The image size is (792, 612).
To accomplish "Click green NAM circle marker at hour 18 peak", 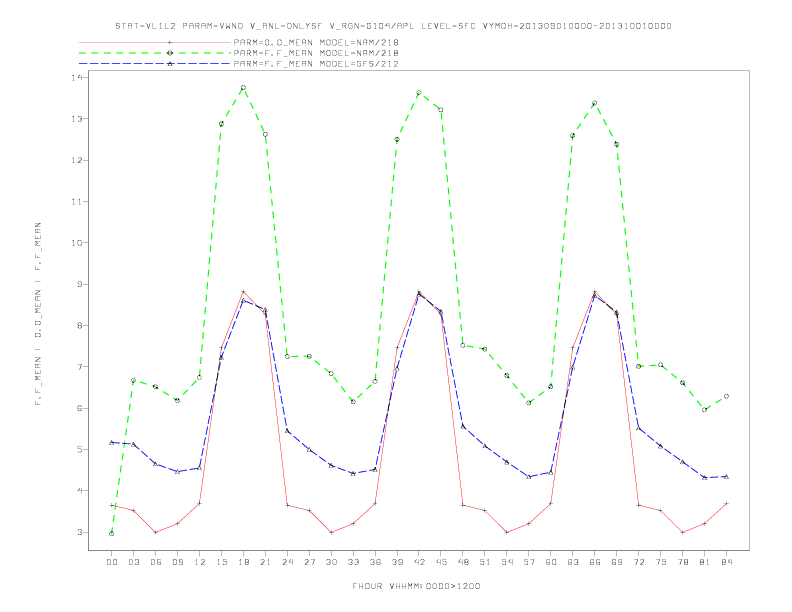I will (x=243, y=87).
